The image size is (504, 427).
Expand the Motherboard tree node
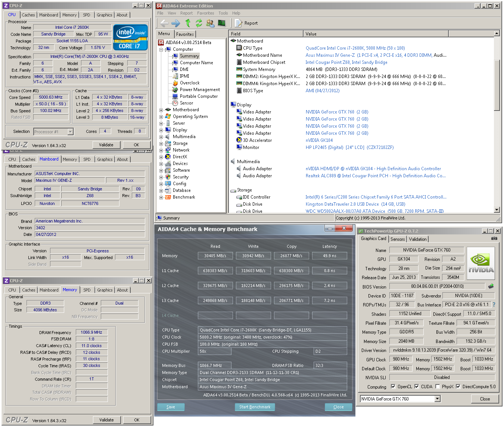point(161,110)
